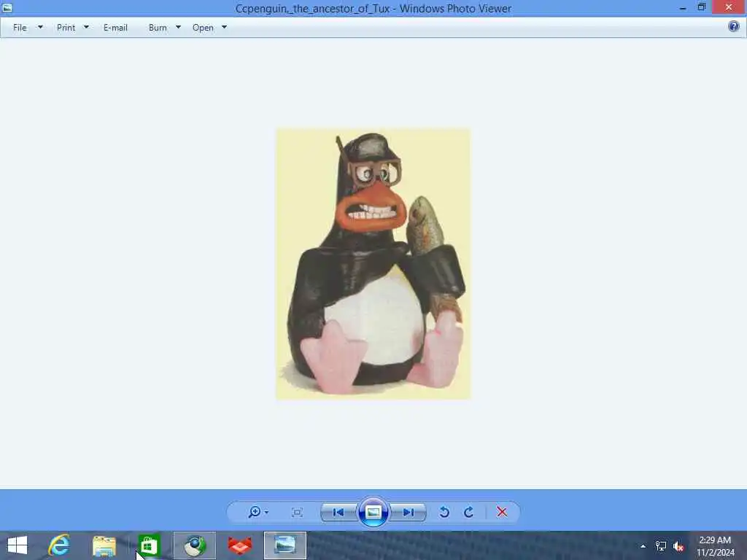
Task: Click the muted volume tray icon
Action: 678,547
